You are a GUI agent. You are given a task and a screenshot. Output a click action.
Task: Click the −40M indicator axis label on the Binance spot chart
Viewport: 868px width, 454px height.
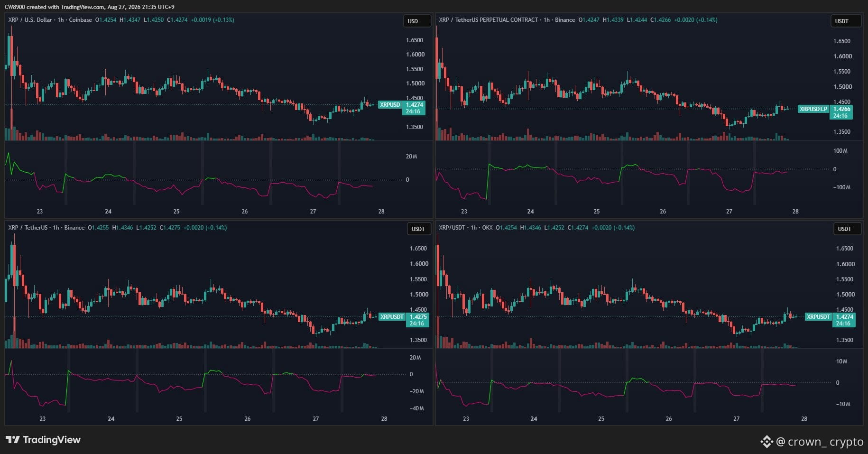point(416,408)
